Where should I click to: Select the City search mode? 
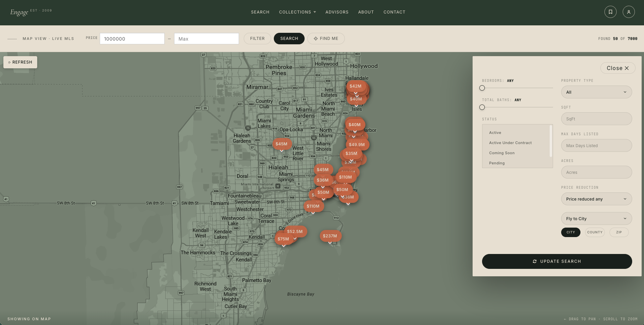point(571,232)
